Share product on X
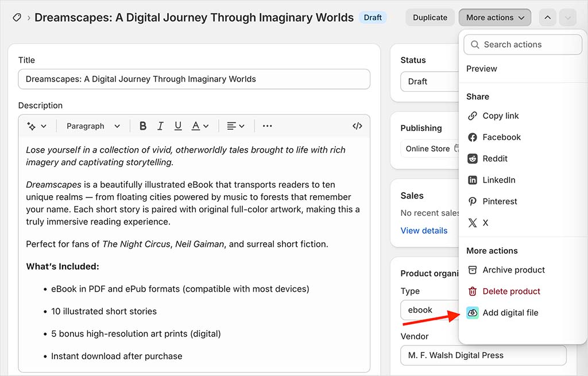 pyautogui.click(x=485, y=223)
